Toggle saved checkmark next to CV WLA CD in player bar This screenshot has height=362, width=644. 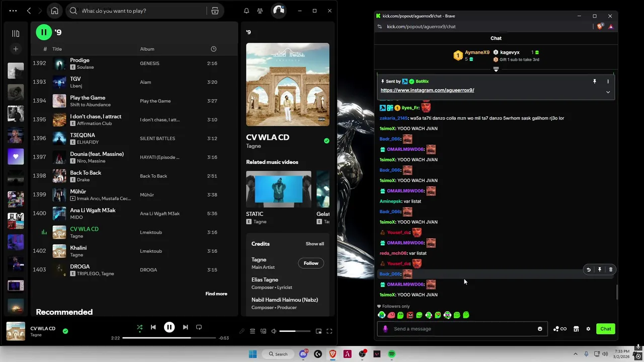point(65,331)
